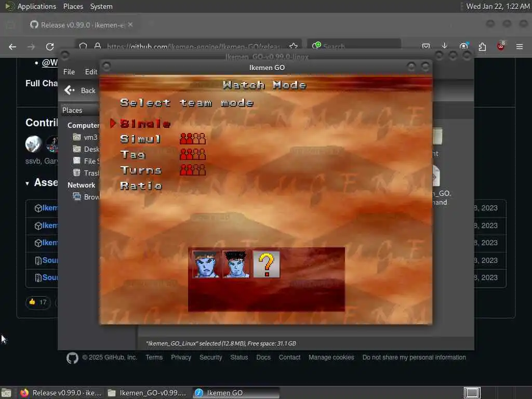Click thumbs up reaction with 17

38,302
